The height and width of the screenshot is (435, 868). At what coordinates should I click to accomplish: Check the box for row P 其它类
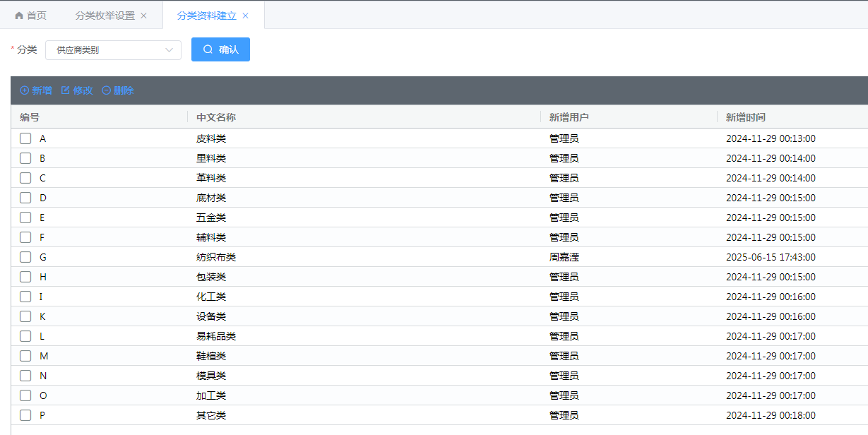click(x=25, y=415)
